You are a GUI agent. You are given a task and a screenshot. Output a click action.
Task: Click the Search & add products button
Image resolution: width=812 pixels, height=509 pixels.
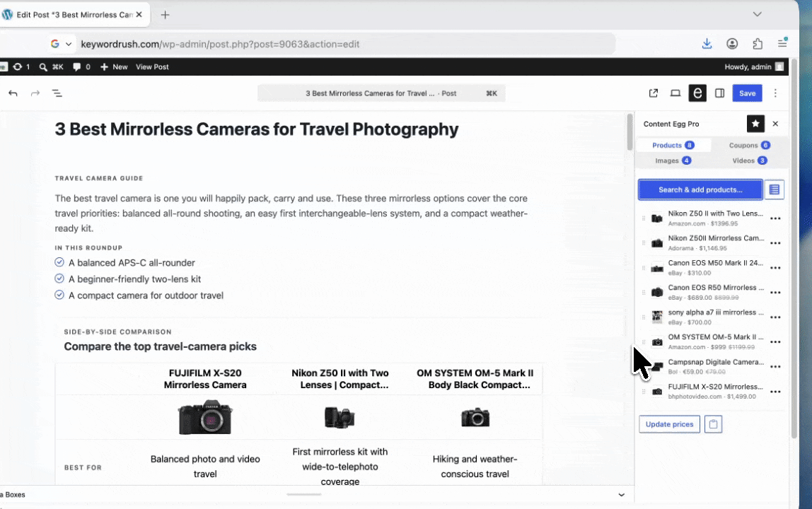point(700,189)
